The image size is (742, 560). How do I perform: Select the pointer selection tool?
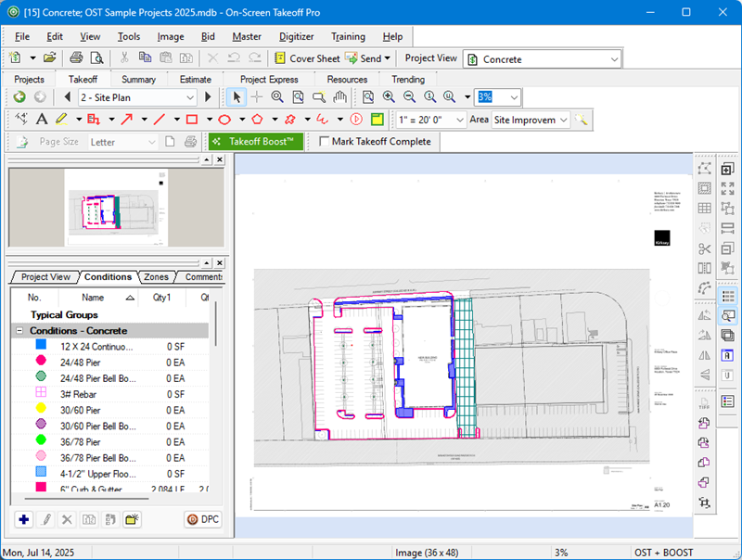click(x=237, y=97)
